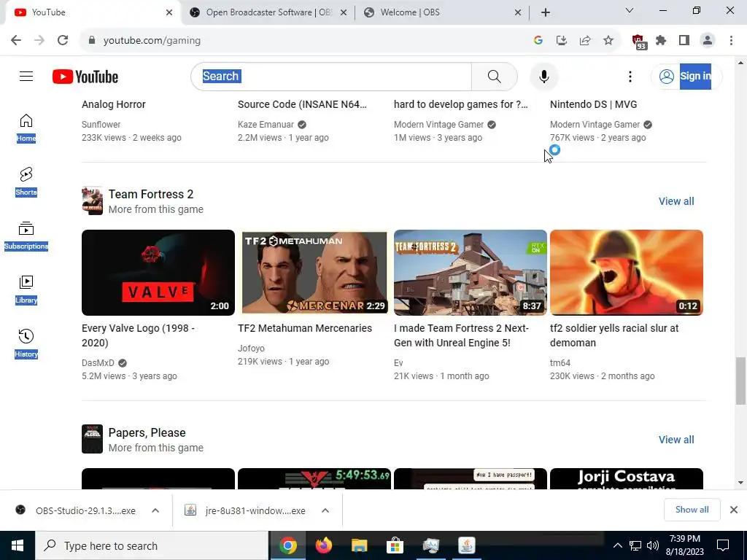
Task: Open Library in the sidebar
Action: (x=26, y=289)
